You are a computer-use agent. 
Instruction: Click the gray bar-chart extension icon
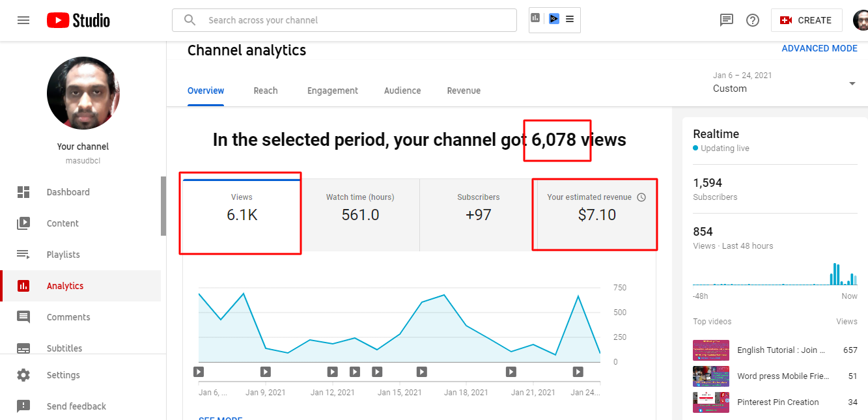pos(535,18)
